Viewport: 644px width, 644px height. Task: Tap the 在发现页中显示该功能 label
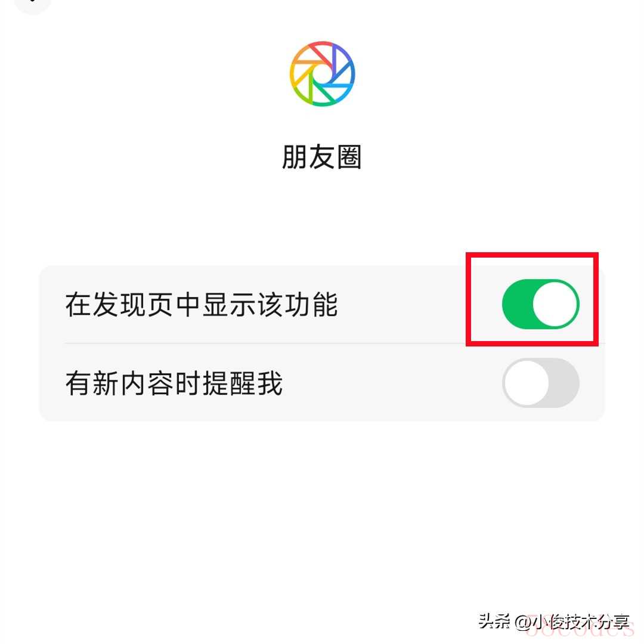(202, 304)
